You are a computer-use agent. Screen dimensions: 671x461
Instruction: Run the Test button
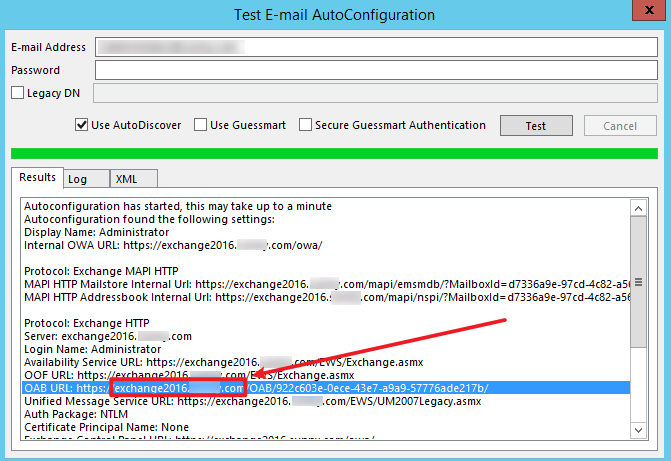point(536,126)
